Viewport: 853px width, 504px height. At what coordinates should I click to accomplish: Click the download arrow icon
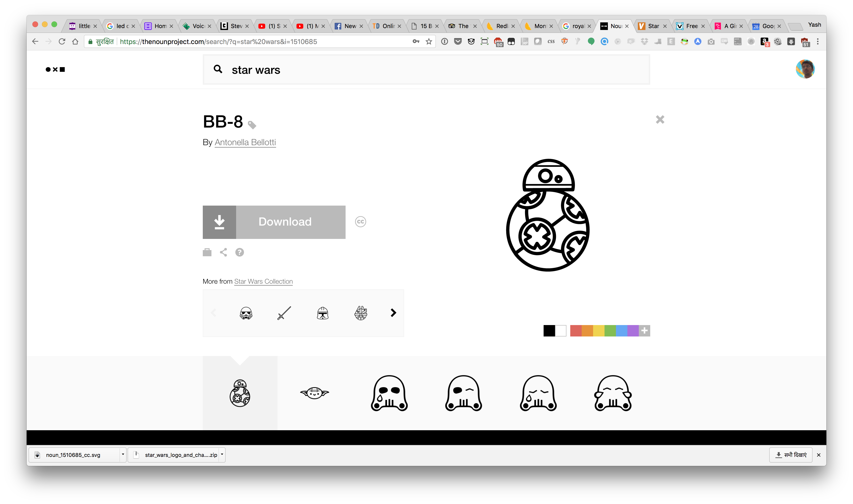pyautogui.click(x=219, y=222)
